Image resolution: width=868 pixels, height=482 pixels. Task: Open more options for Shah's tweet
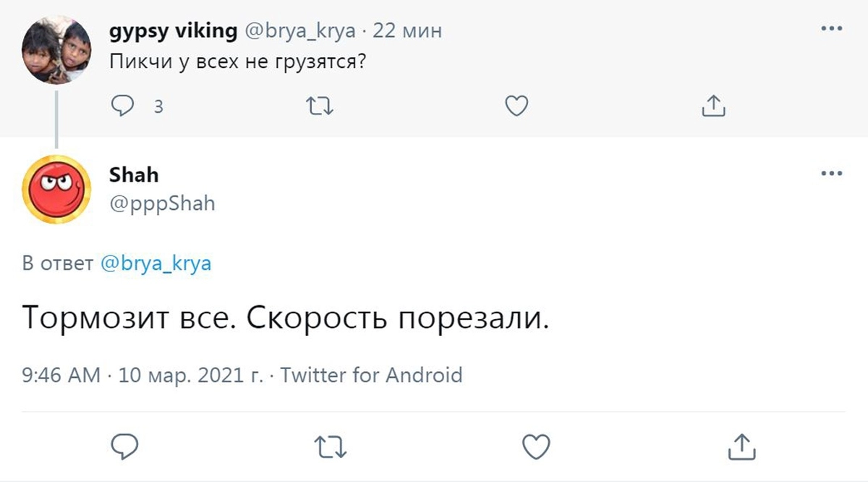pyautogui.click(x=832, y=174)
